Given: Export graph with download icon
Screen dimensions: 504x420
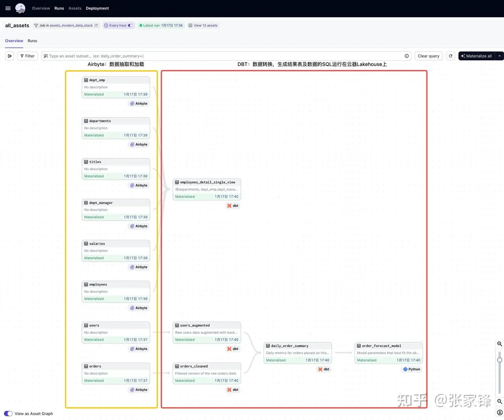Looking at the screenshot, I should pos(500,413).
